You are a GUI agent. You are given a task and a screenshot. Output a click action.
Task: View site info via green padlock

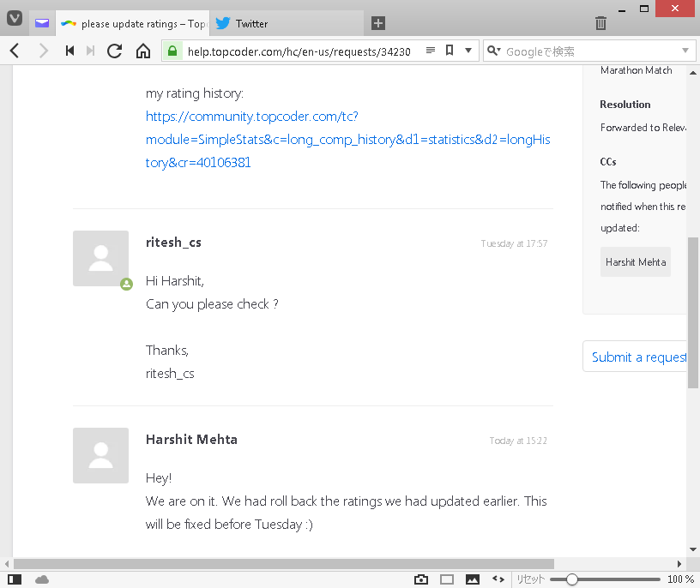point(172,51)
